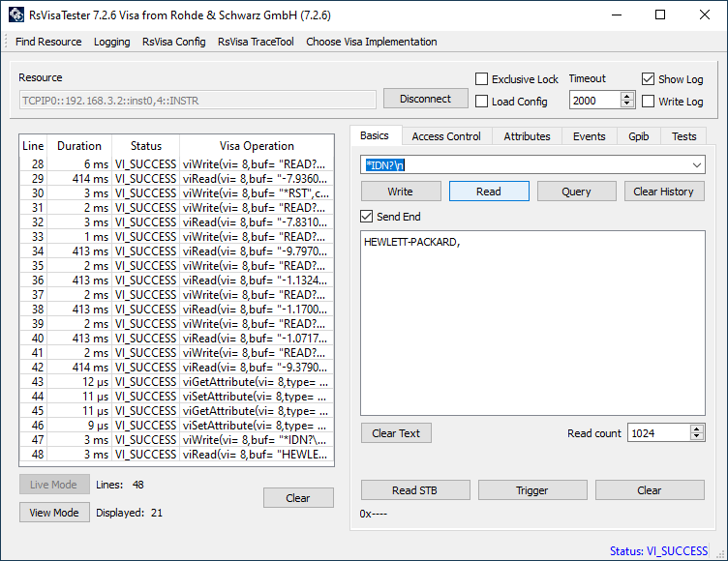This screenshot has height=561, width=728.
Task: Click the Duration column header
Action: click(x=79, y=146)
